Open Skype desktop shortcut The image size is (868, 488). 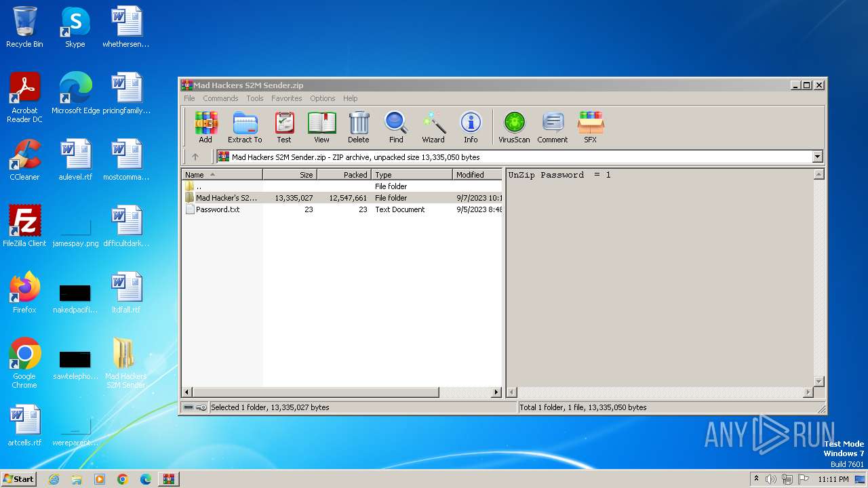pos(75,27)
